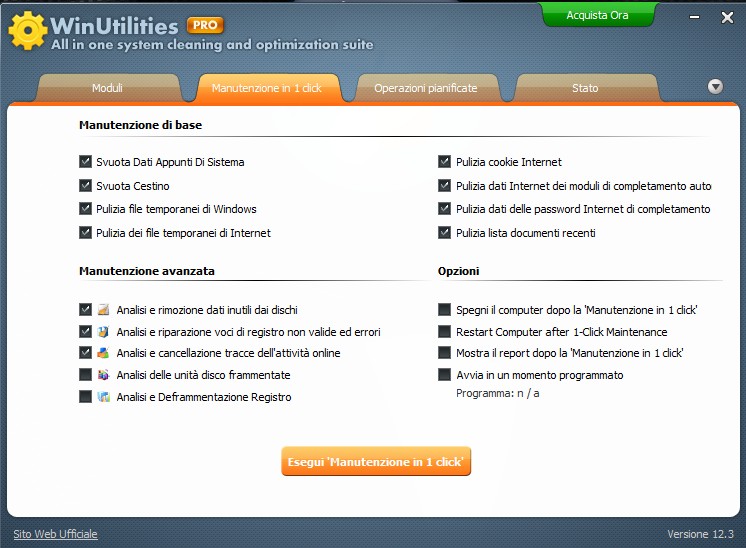Image resolution: width=746 pixels, height=548 pixels.
Task: Click the history cleaner icon beside 'tracce dell'attività online'
Action: click(x=104, y=353)
